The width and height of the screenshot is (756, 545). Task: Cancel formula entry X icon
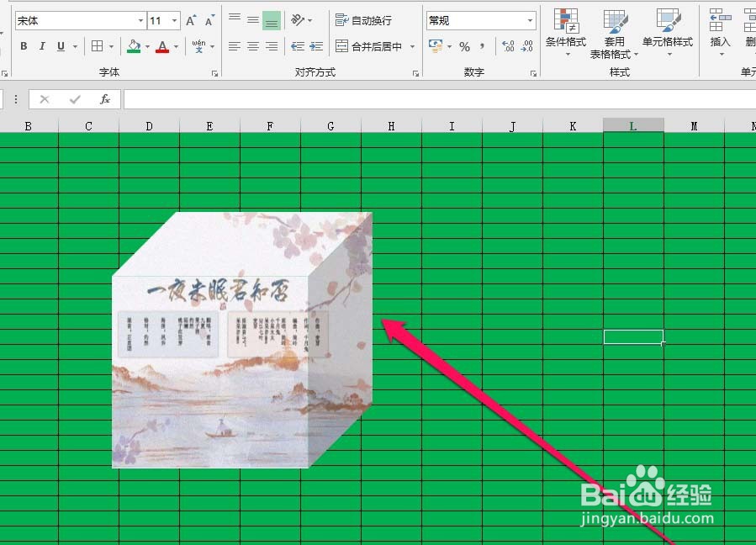point(45,99)
